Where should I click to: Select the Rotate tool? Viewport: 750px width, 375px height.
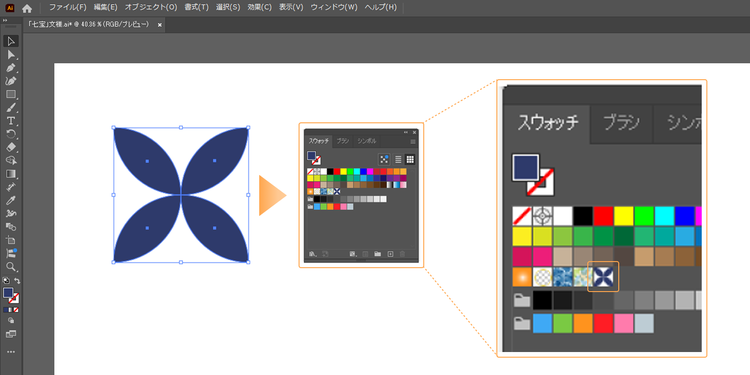click(x=11, y=134)
